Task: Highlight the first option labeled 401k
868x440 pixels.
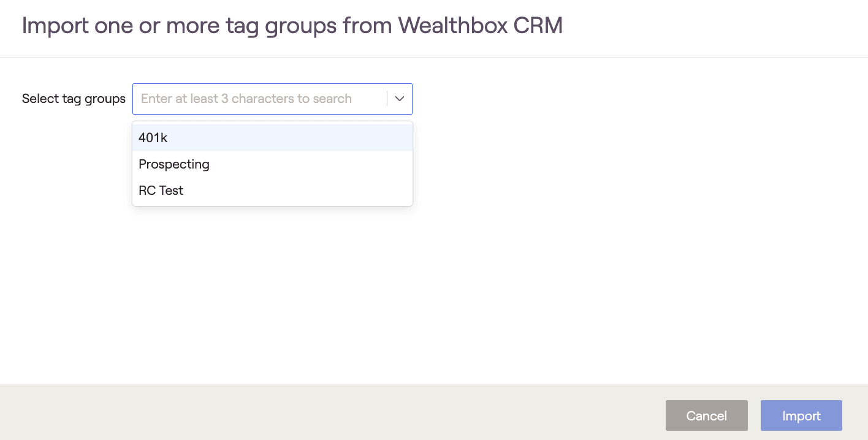Action: click(x=153, y=138)
